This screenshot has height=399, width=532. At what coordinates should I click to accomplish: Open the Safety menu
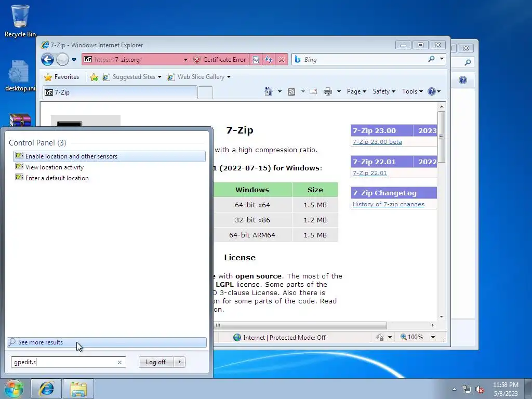pos(384,91)
